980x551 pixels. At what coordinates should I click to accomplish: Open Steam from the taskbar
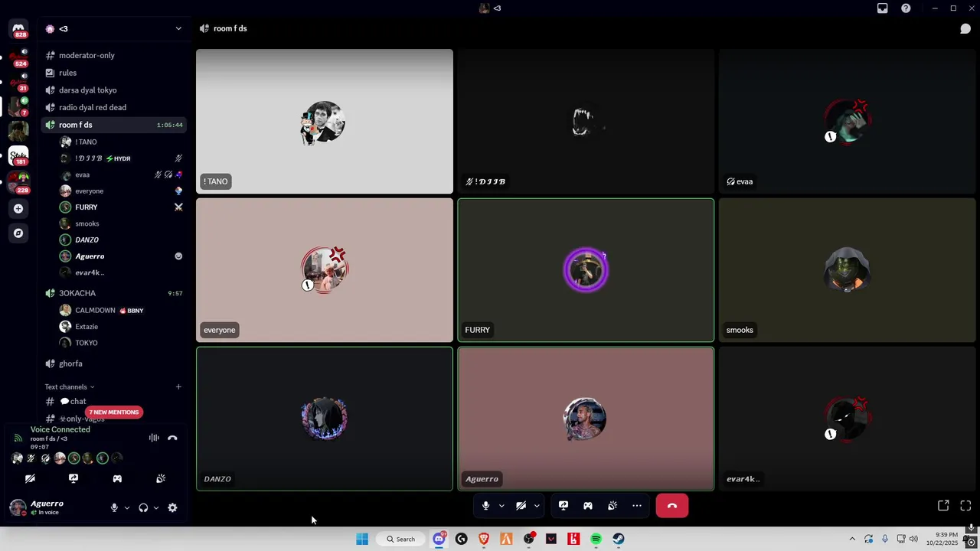click(x=618, y=539)
